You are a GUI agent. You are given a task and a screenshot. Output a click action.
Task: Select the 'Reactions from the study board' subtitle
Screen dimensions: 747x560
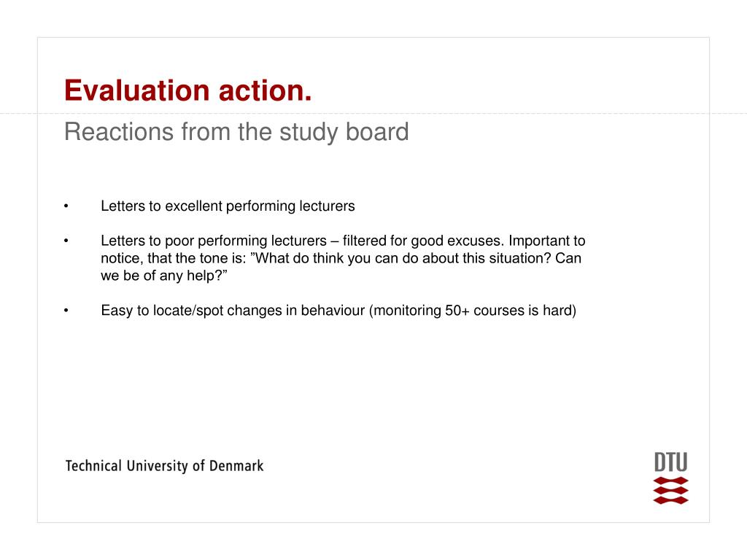pos(236,132)
